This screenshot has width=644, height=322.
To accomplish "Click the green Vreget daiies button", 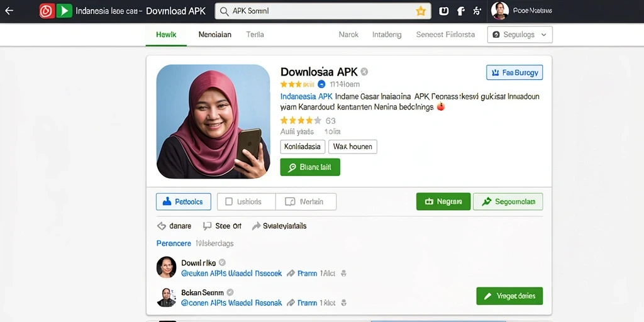I will click(509, 296).
